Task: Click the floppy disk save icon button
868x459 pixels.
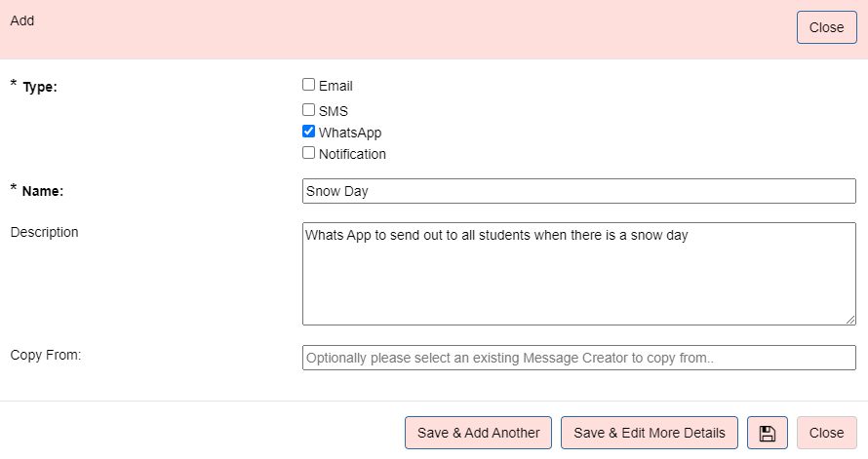Action: tap(768, 433)
